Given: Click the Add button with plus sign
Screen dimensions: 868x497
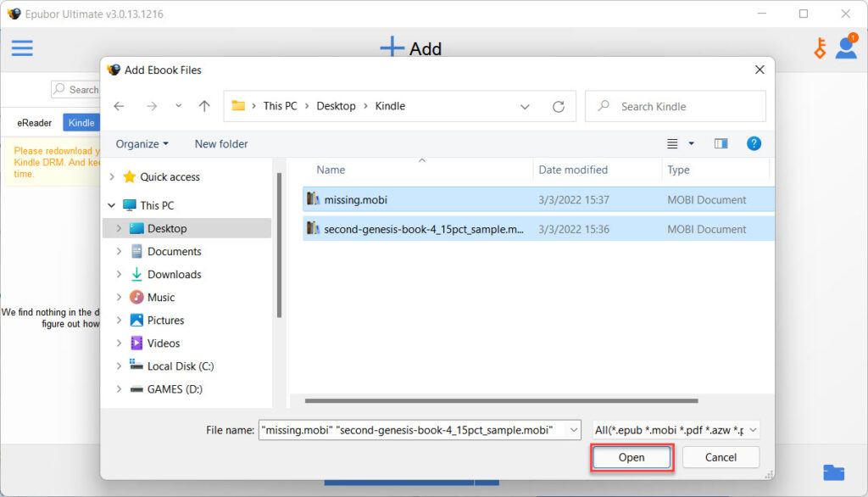Looking at the screenshot, I should [x=411, y=47].
